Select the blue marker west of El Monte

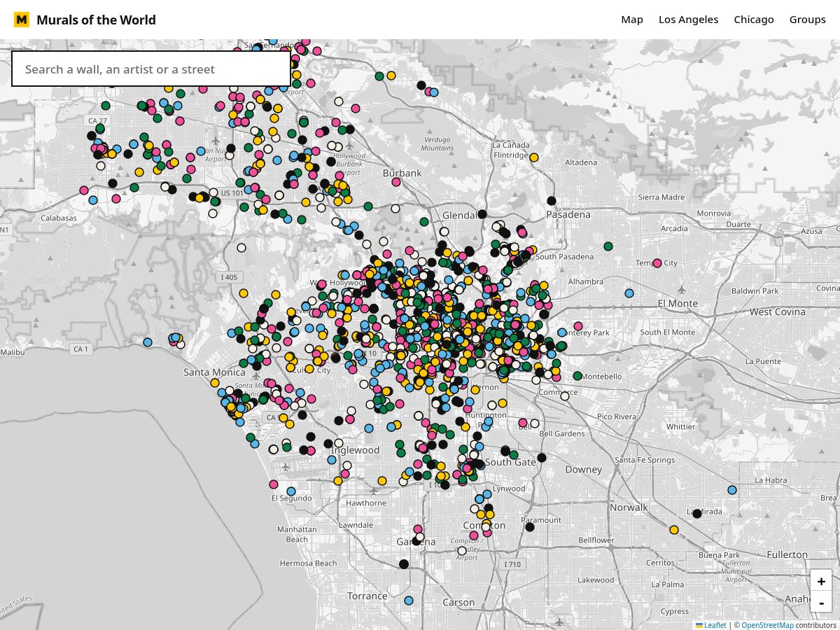tap(629, 293)
